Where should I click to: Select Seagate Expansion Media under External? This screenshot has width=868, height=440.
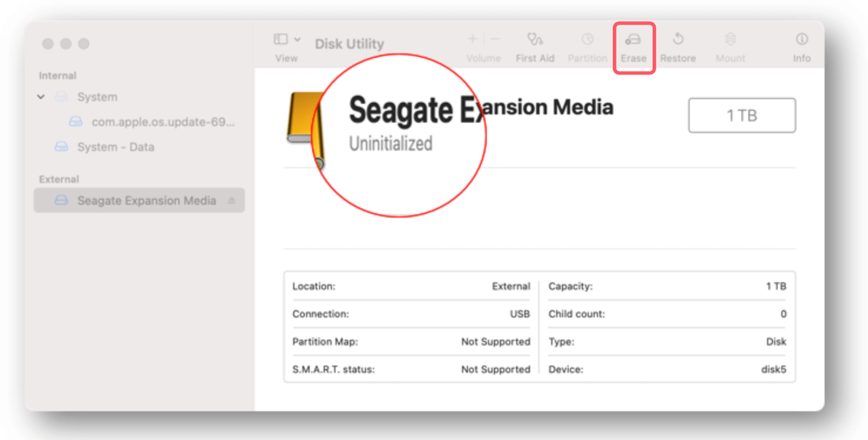point(147,200)
